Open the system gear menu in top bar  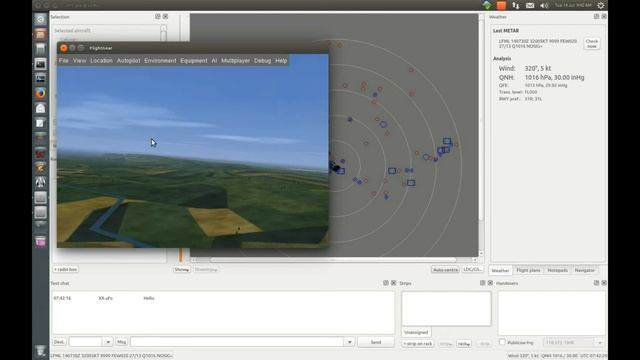(601, 5)
